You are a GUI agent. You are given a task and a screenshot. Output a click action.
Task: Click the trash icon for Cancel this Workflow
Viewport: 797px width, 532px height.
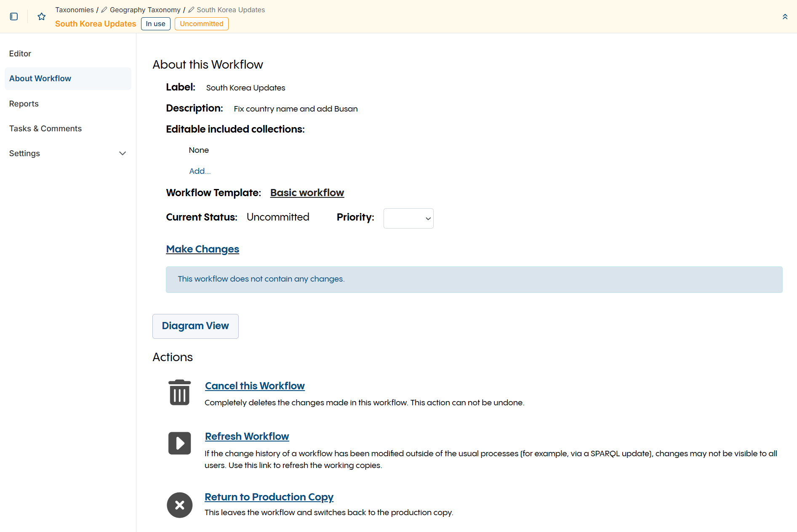click(179, 392)
